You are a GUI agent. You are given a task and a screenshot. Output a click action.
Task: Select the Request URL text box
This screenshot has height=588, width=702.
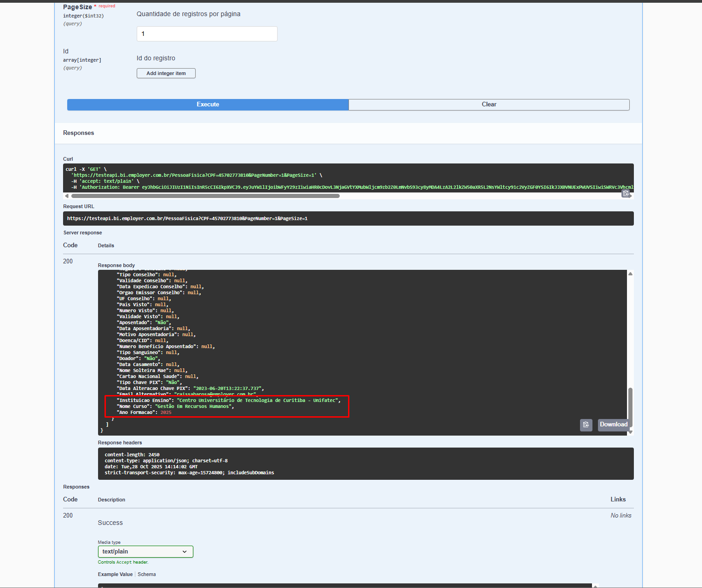(348, 219)
